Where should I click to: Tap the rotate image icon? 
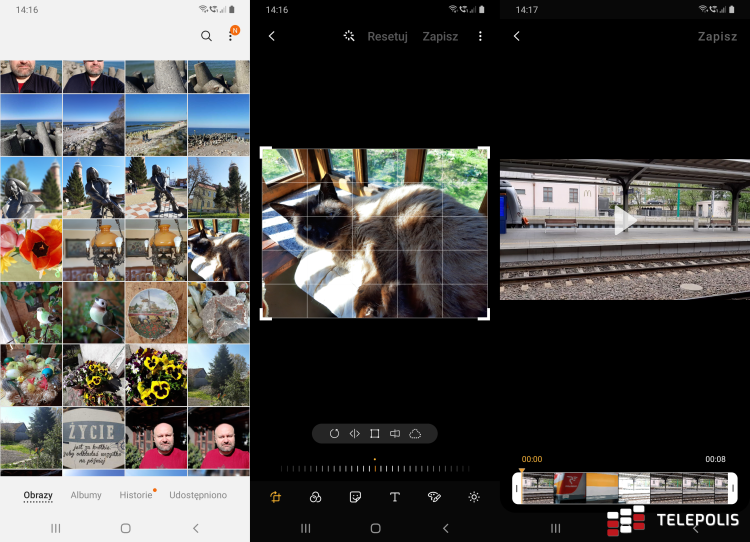click(334, 434)
